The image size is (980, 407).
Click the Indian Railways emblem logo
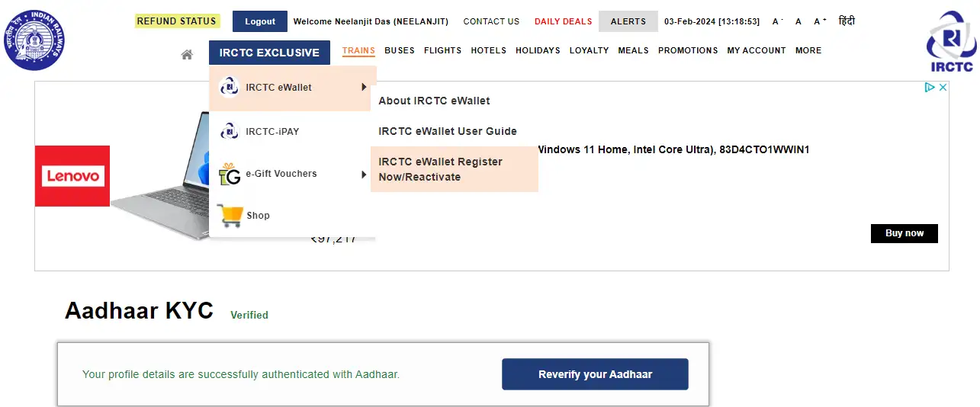[34, 40]
